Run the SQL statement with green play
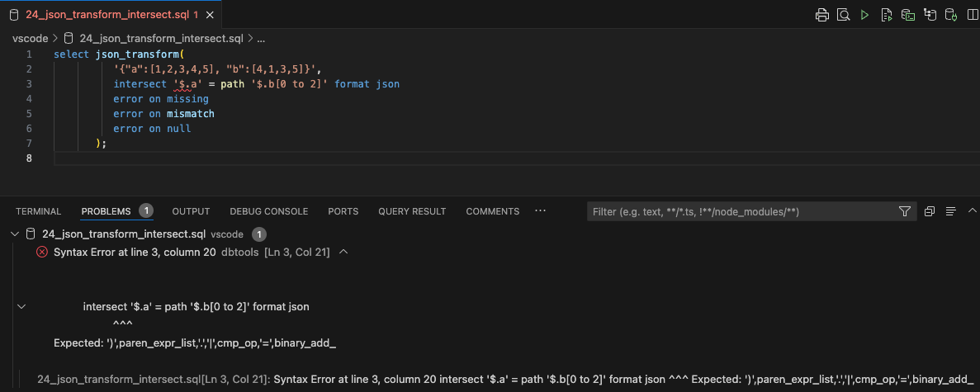The height and width of the screenshot is (392, 980). tap(864, 15)
